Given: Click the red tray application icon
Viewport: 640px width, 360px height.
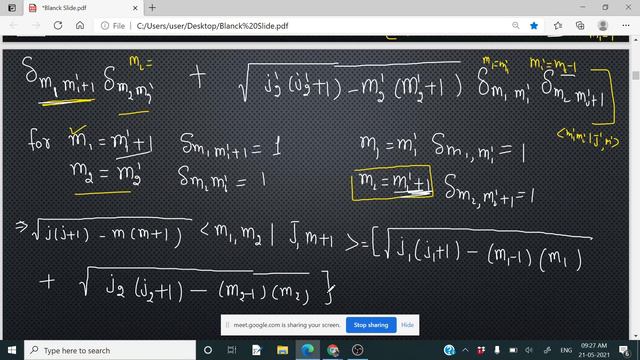Looking at the screenshot, I should (x=481, y=350).
